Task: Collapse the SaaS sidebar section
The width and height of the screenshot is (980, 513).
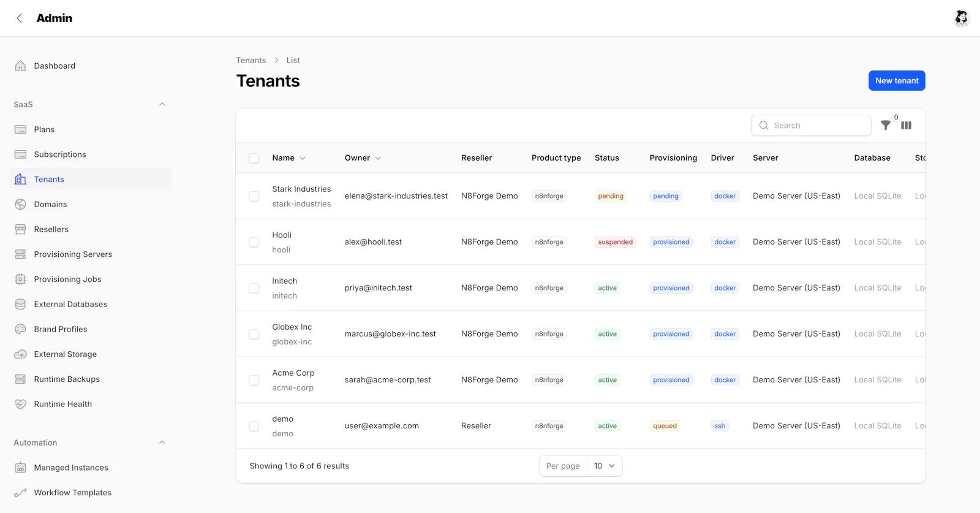Action: tap(162, 104)
